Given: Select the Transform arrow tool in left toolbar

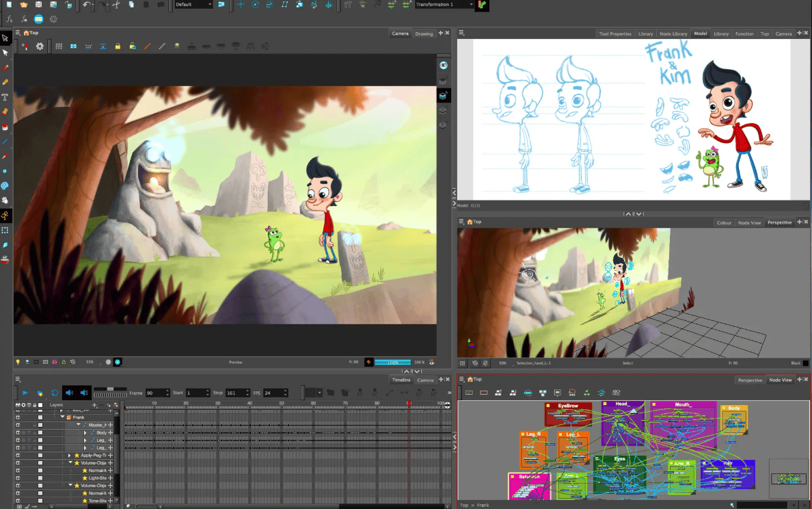Looking at the screenshot, I should click(5, 38).
